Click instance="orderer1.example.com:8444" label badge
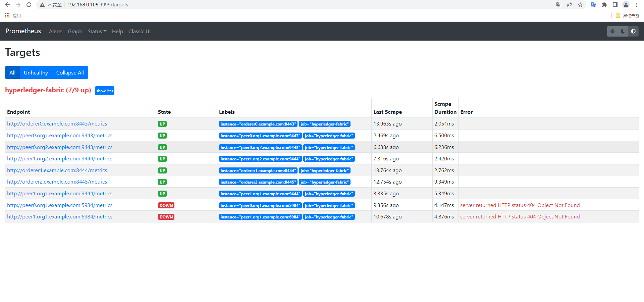 (258, 170)
